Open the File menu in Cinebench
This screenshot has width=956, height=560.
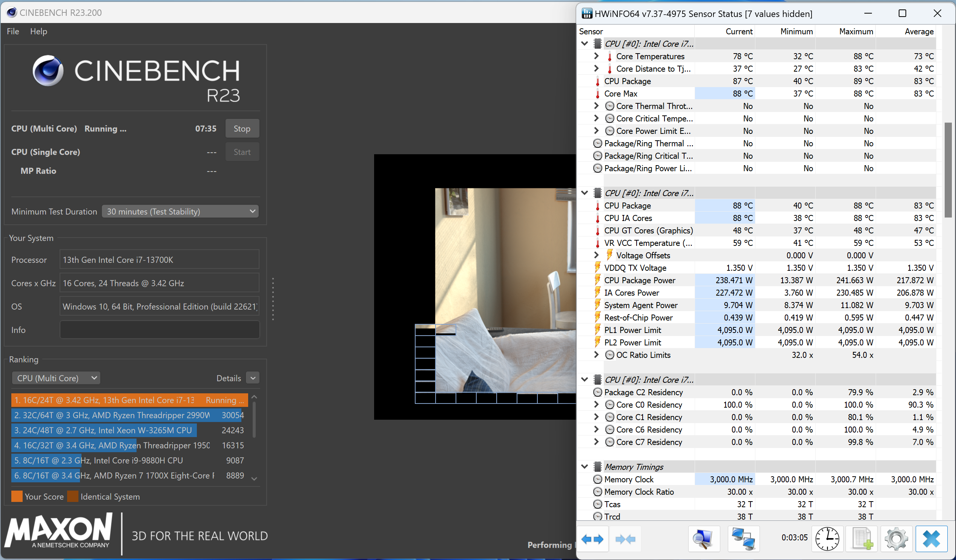coord(13,32)
